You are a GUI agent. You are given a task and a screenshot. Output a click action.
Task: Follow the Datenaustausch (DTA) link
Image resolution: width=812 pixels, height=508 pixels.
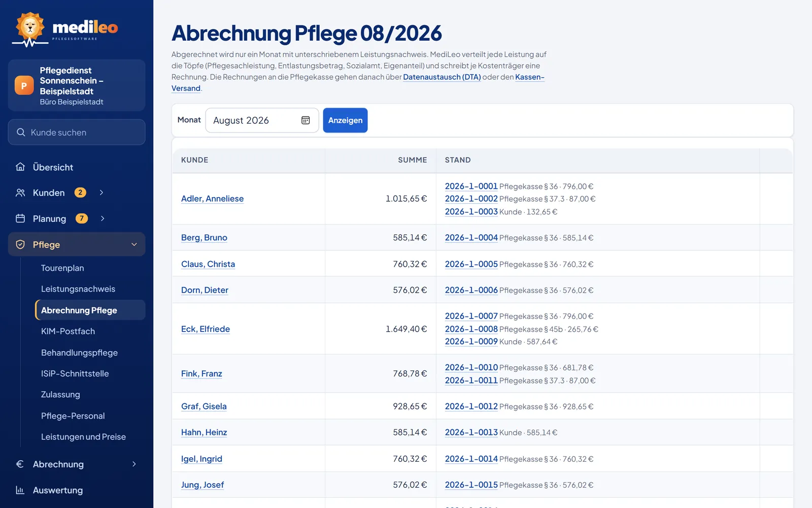pyautogui.click(x=442, y=77)
